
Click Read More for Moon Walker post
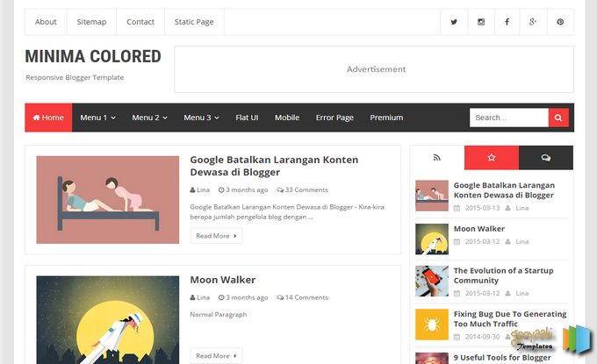216,355
